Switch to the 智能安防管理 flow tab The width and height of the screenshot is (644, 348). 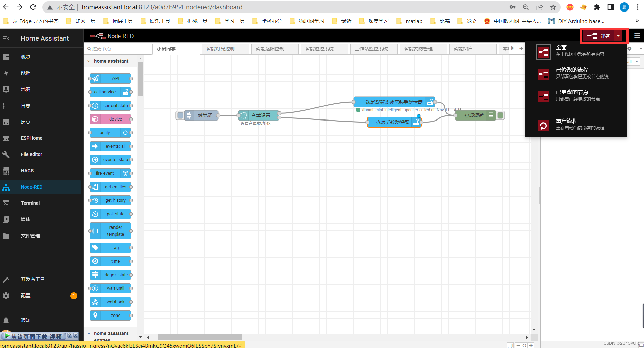(423, 49)
